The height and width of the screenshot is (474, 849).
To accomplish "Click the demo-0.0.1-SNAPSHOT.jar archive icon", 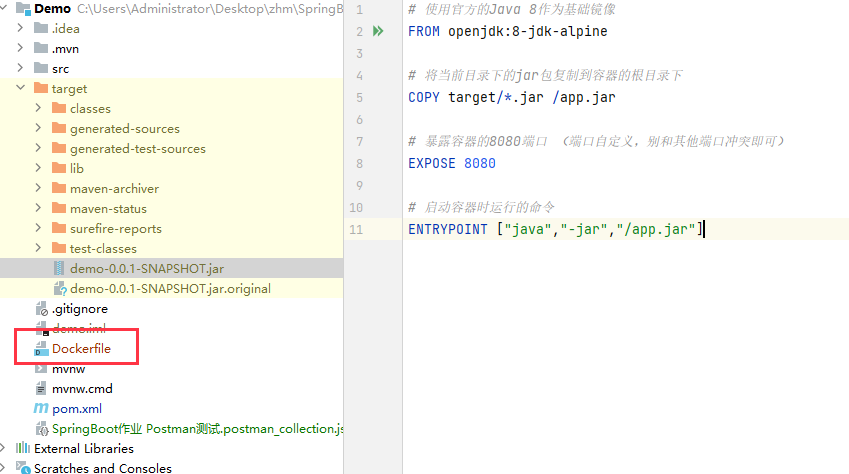I will [x=59, y=268].
